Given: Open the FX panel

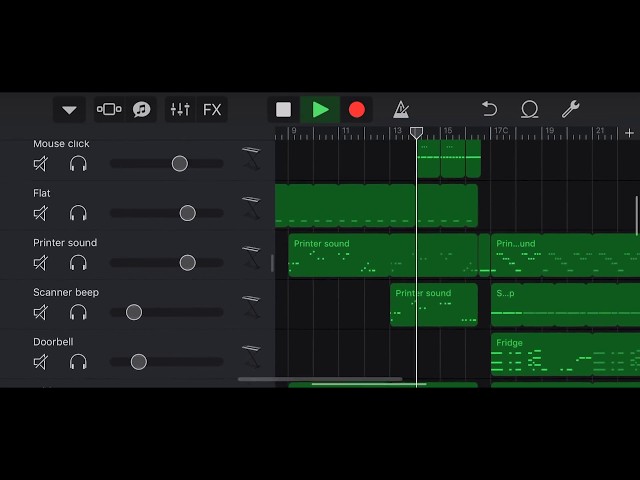Looking at the screenshot, I should [x=212, y=110].
